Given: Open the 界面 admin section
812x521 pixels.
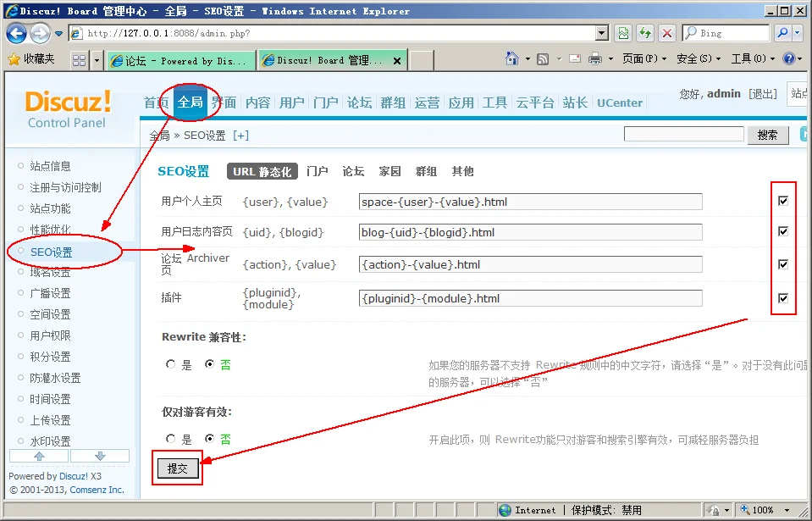Looking at the screenshot, I should (x=224, y=103).
